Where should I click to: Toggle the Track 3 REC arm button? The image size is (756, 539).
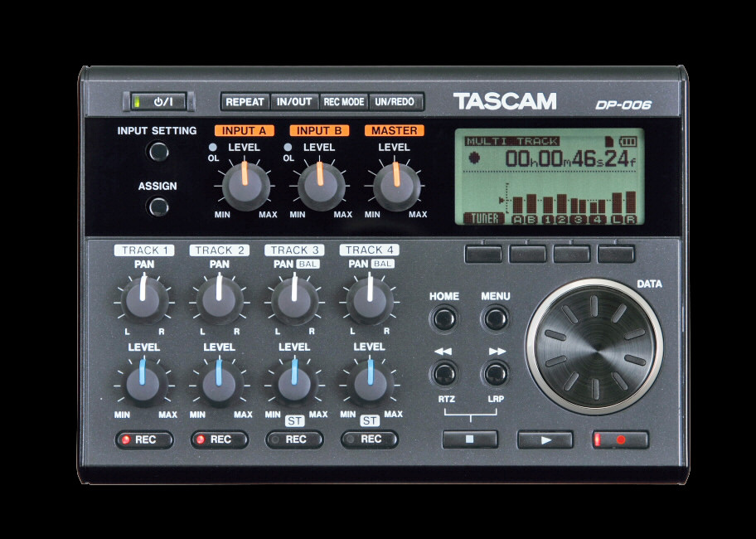294,439
